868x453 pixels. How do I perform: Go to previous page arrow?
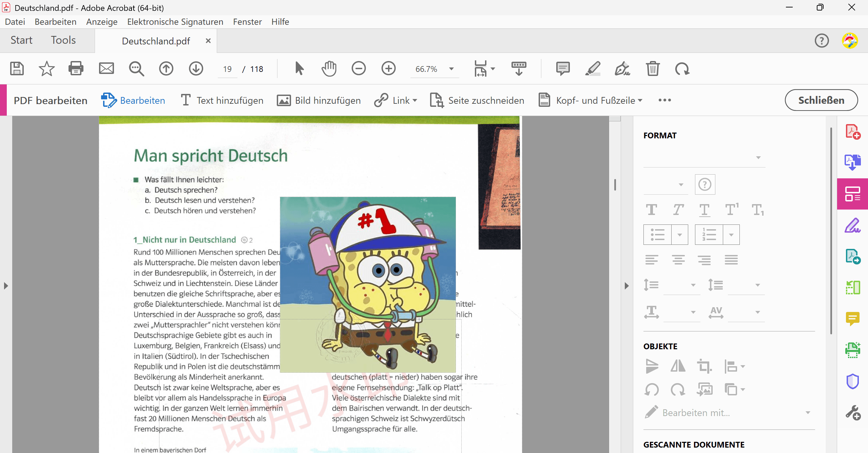[x=166, y=69]
